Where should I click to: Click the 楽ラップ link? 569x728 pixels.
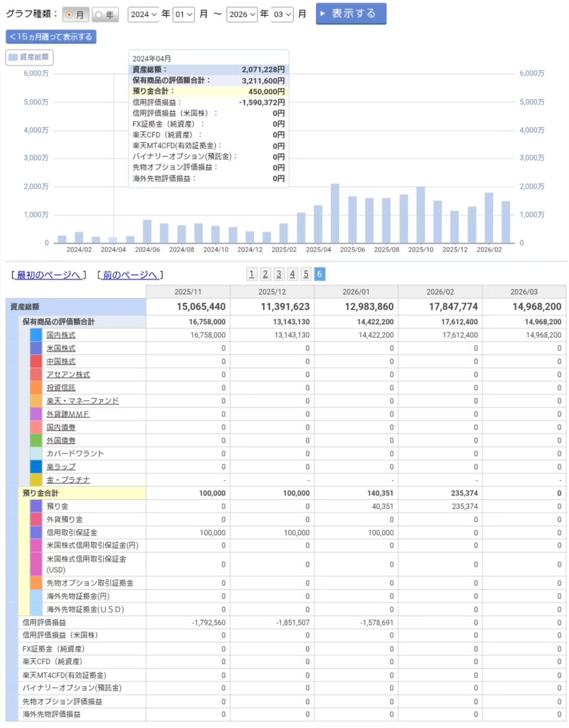pyautogui.click(x=61, y=467)
